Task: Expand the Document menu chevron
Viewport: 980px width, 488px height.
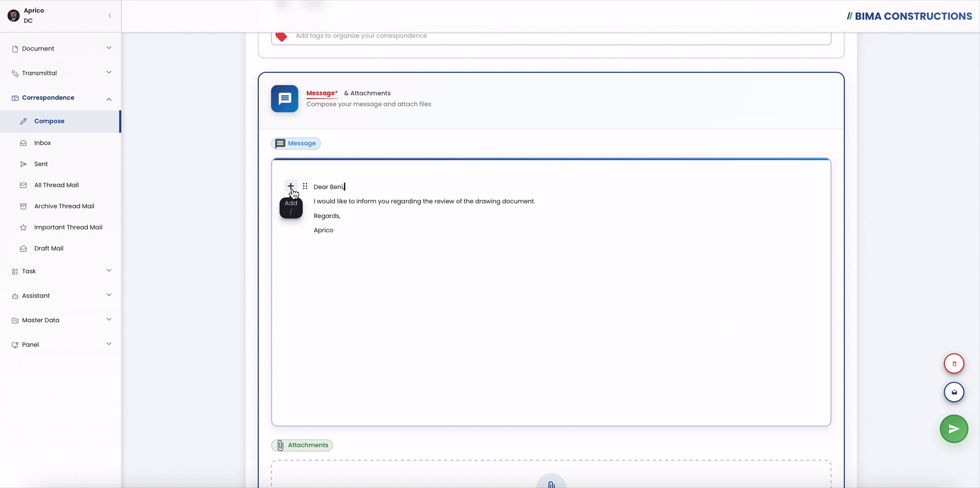Action: [x=109, y=48]
